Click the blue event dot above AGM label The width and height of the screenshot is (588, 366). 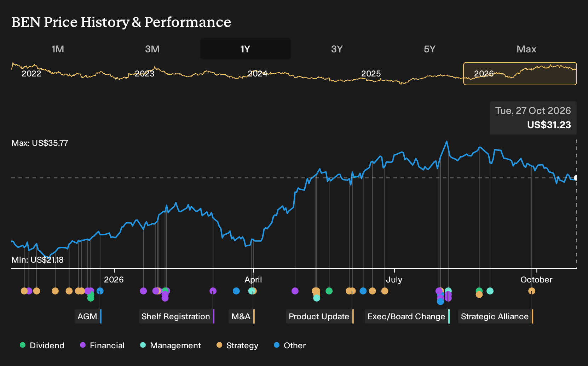pos(100,291)
